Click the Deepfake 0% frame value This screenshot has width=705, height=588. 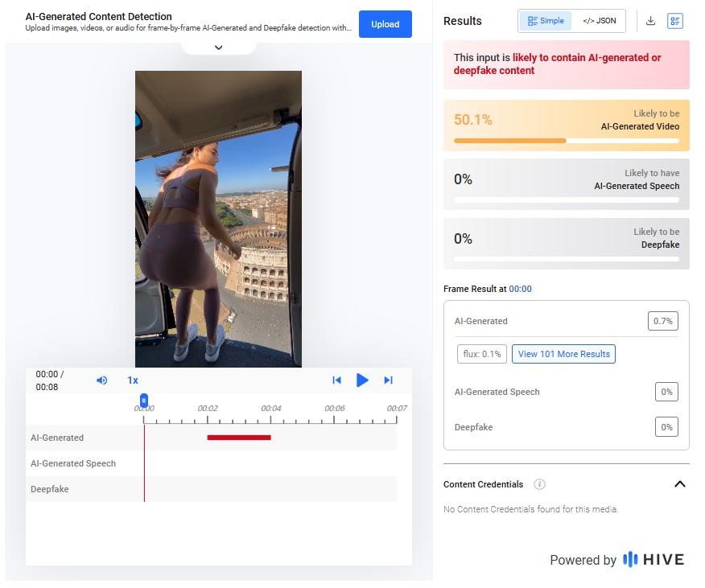point(666,427)
